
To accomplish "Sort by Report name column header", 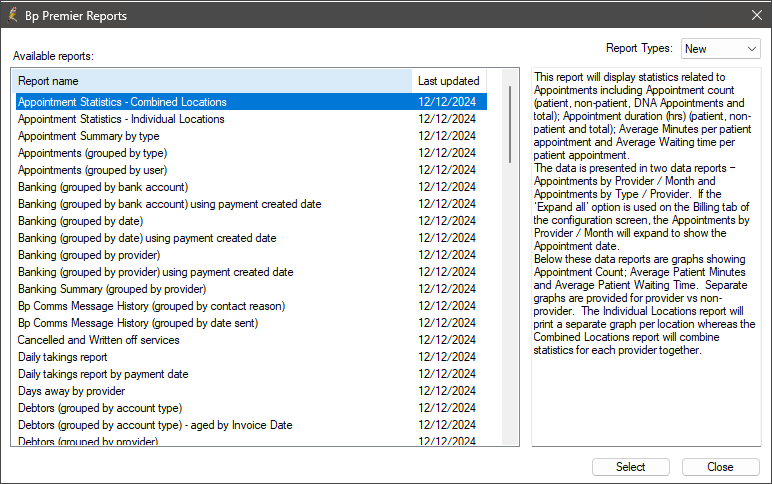I will pyautogui.click(x=212, y=81).
